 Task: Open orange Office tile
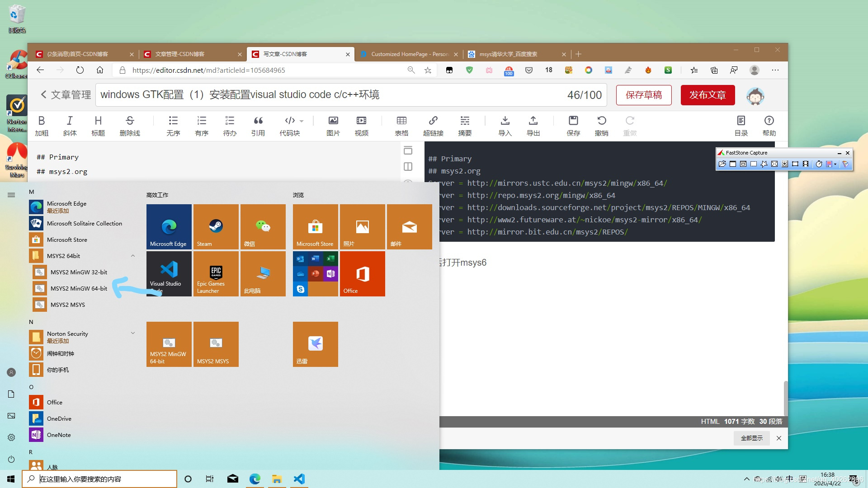coord(363,274)
